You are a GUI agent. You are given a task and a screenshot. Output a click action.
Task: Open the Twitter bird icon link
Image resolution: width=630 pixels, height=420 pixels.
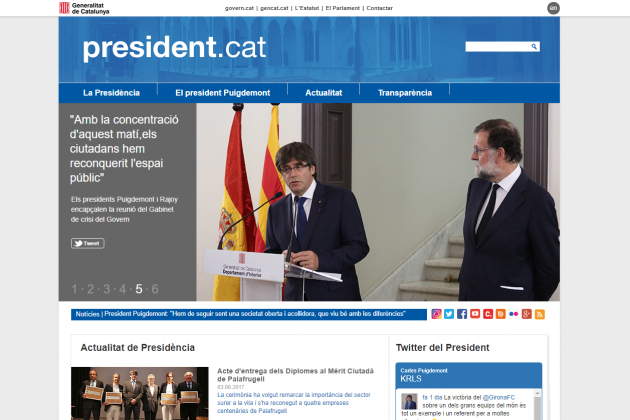(x=449, y=314)
